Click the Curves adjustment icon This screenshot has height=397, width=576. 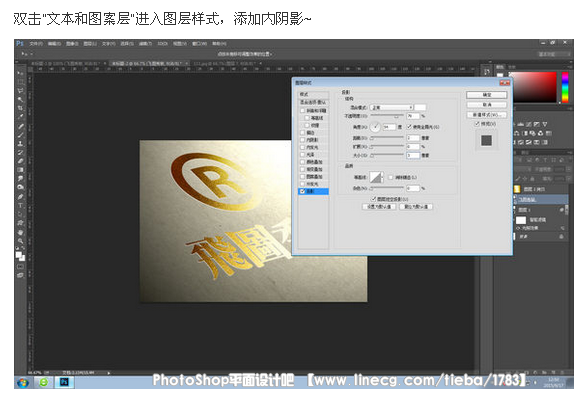529,124
